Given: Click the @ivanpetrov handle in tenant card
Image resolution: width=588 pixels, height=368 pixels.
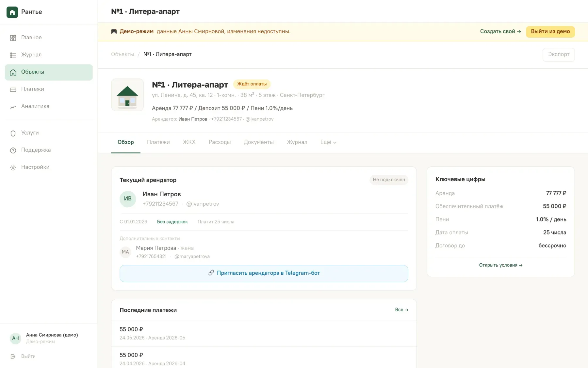Looking at the screenshot, I should (x=203, y=204).
